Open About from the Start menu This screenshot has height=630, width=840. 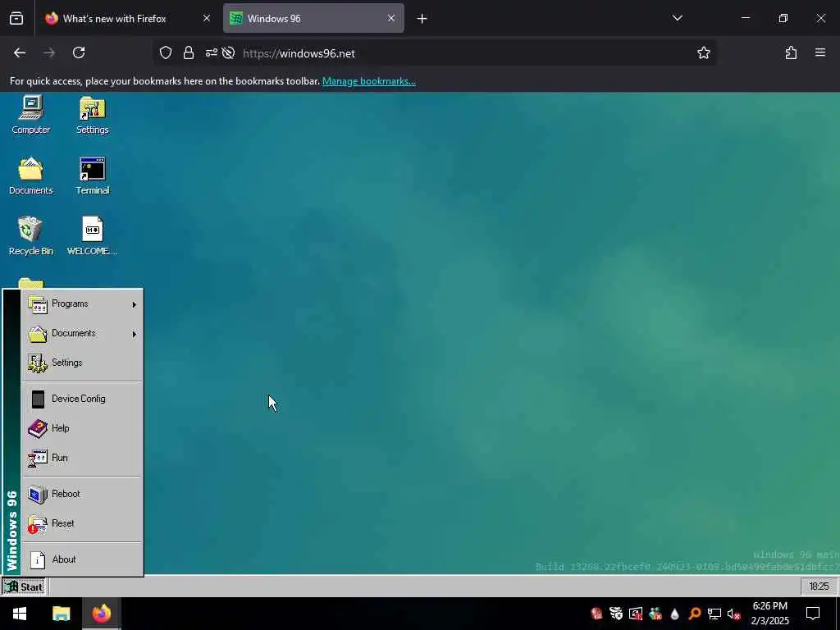click(81, 559)
